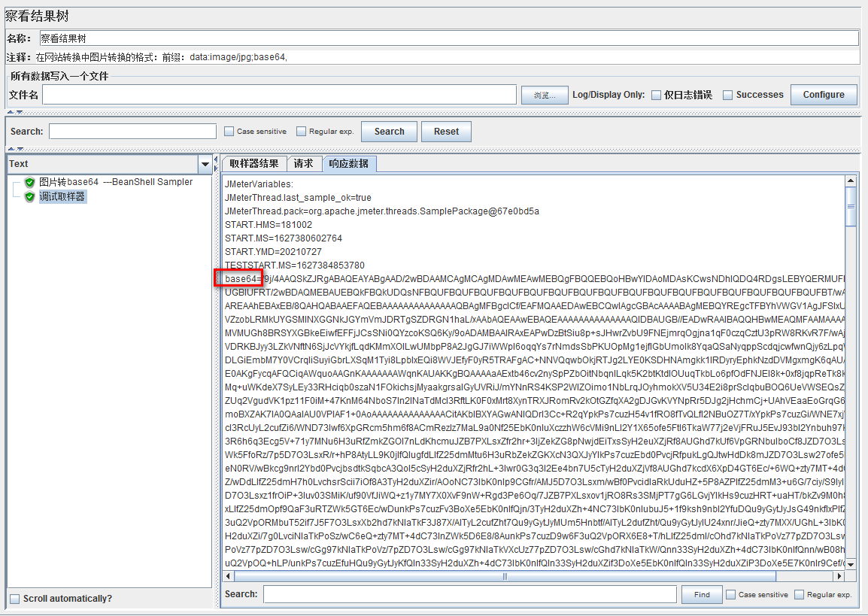Select 图片转base64 ---BeanShell Sampler result

(x=116, y=182)
